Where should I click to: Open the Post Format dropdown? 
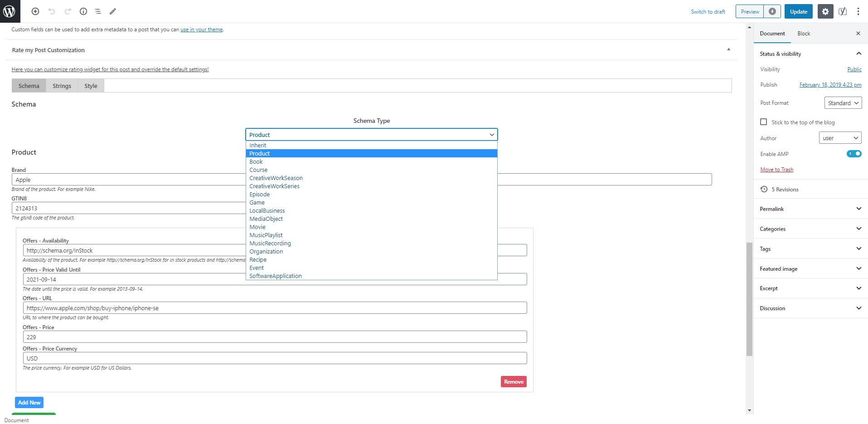(843, 103)
